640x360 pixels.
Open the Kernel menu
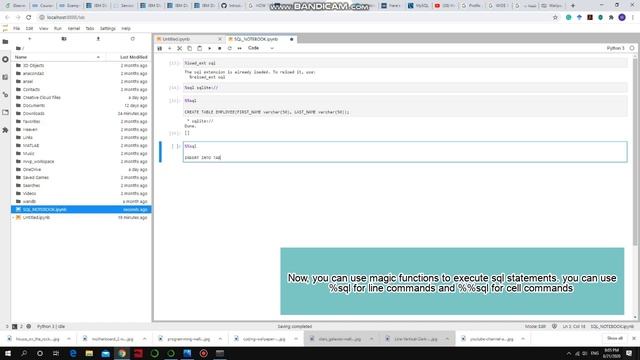point(73,29)
